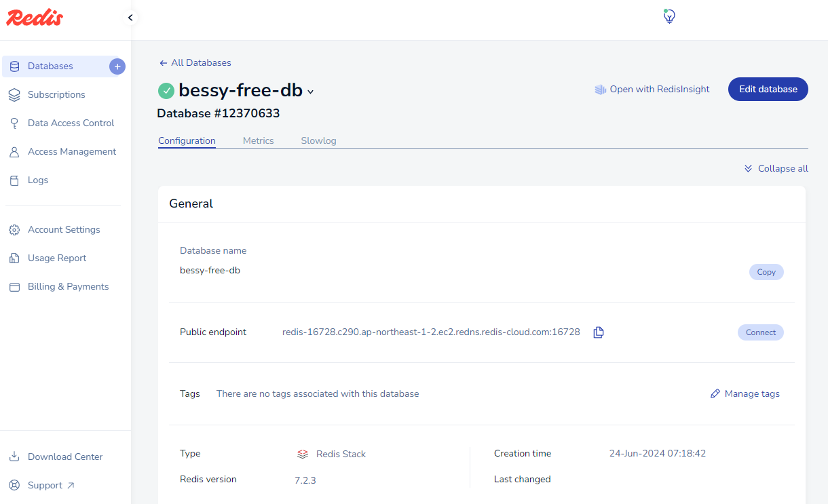Viewport: 828px width, 504px height.
Task: Collapse the General section header
Action: [x=482, y=203]
